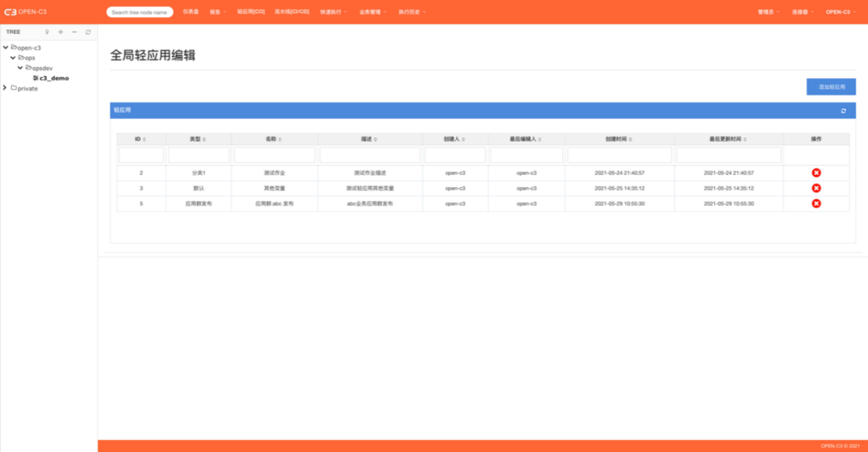Click the 添加轻应用 button
Screen dimensions: 868x452
pos(831,87)
